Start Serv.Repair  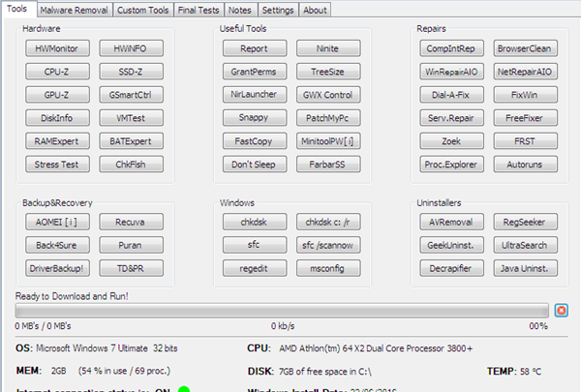pos(451,118)
